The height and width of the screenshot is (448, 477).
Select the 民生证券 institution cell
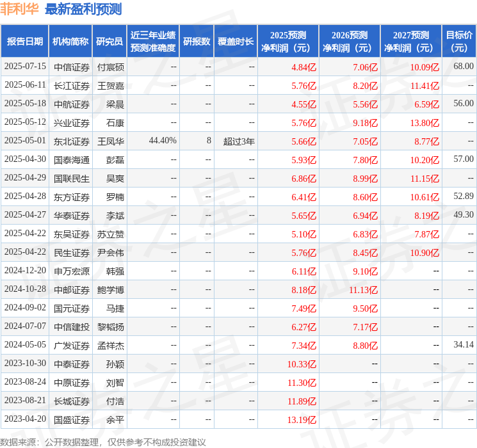coord(72,253)
